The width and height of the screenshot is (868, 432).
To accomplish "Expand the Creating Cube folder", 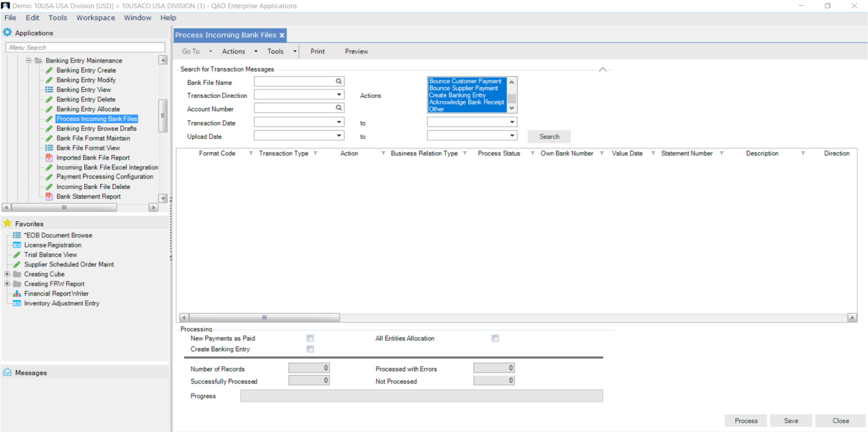I will click(x=7, y=274).
